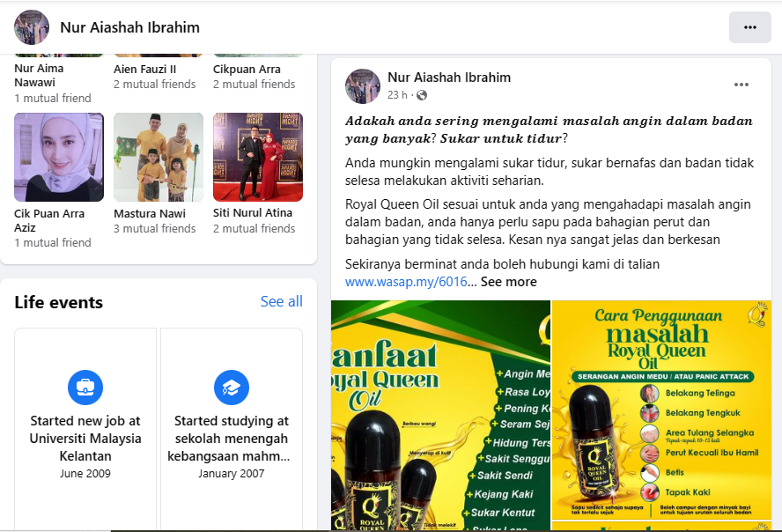Open the post options three-dots menu
782x532 pixels.
(741, 85)
